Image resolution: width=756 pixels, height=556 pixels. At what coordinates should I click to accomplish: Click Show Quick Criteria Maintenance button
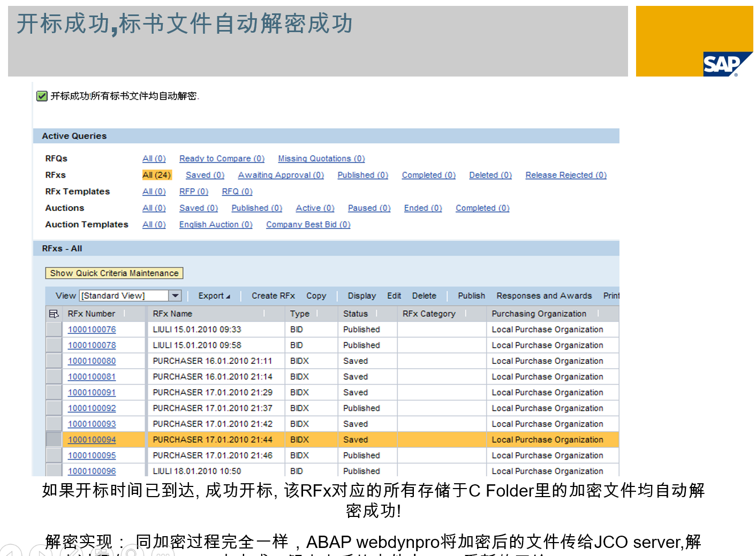[x=114, y=273]
